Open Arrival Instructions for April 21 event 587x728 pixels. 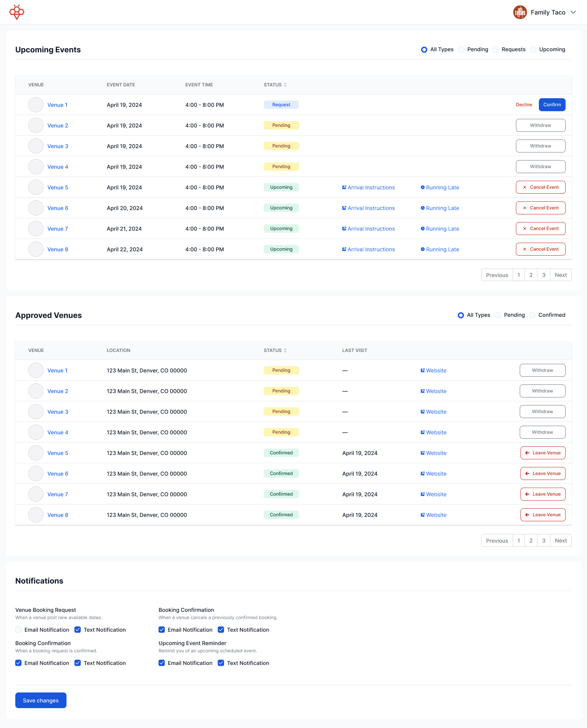click(x=368, y=229)
